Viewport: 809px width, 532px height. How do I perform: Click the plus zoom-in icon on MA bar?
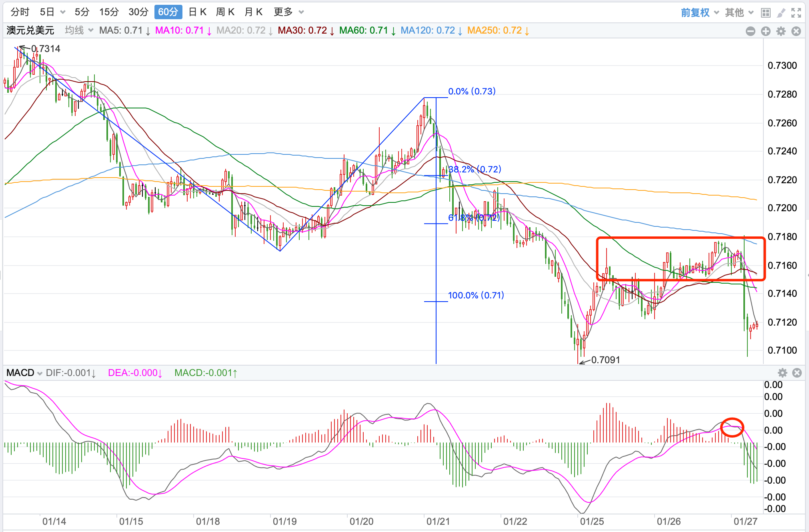(766, 31)
